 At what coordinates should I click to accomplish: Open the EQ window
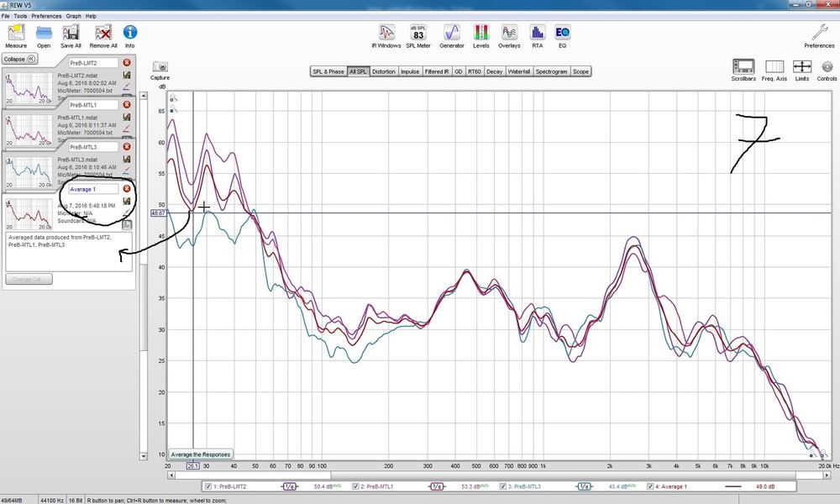pos(562,36)
